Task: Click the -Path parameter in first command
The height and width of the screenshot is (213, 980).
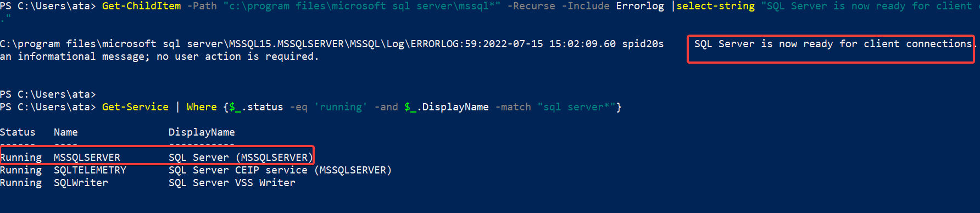Action: pyautogui.click(x=202, y=6)
